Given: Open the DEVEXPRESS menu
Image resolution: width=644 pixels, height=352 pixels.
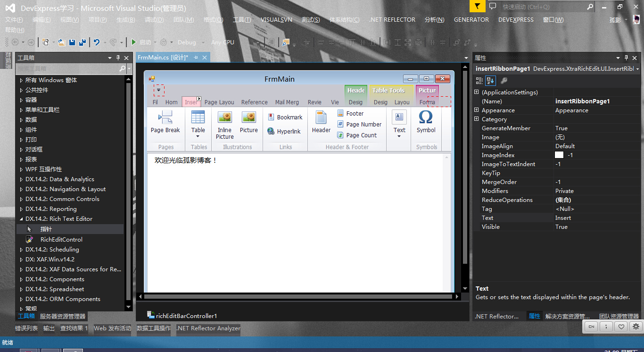Looking at the screenshot, I should (516, 20).
